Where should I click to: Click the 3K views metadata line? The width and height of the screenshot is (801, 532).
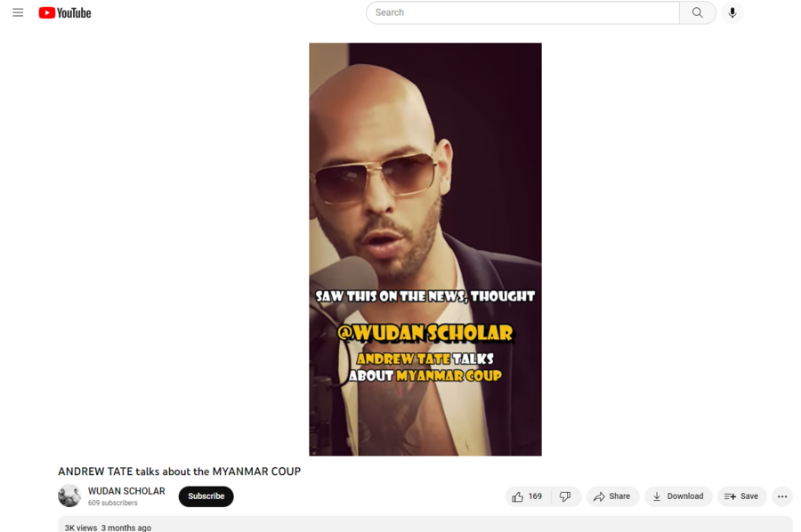click(108, 528)
